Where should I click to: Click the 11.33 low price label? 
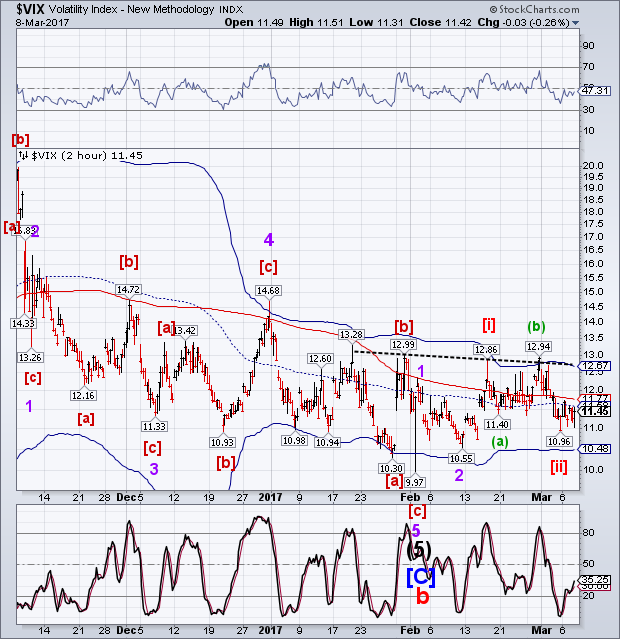(x=154, y=426)
